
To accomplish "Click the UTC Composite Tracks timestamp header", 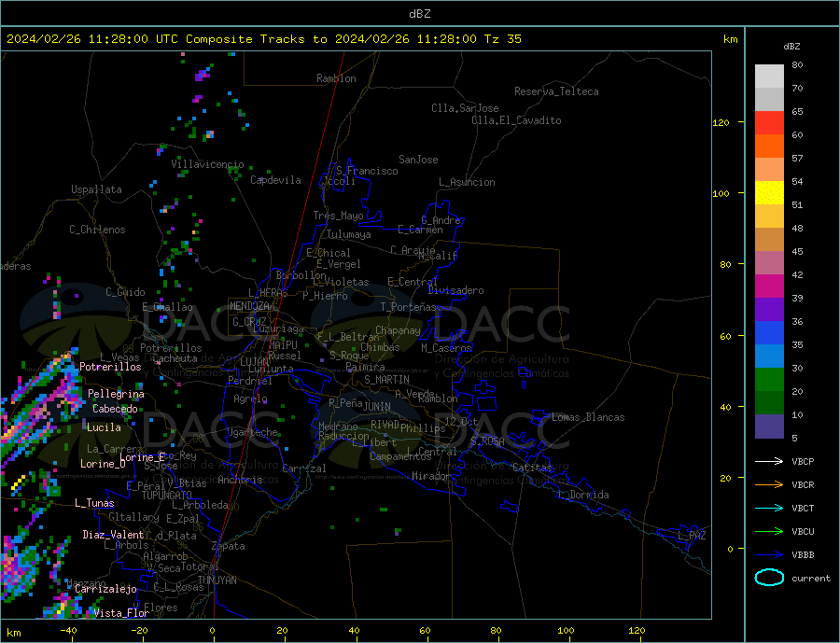I will (x=264, y=39).
